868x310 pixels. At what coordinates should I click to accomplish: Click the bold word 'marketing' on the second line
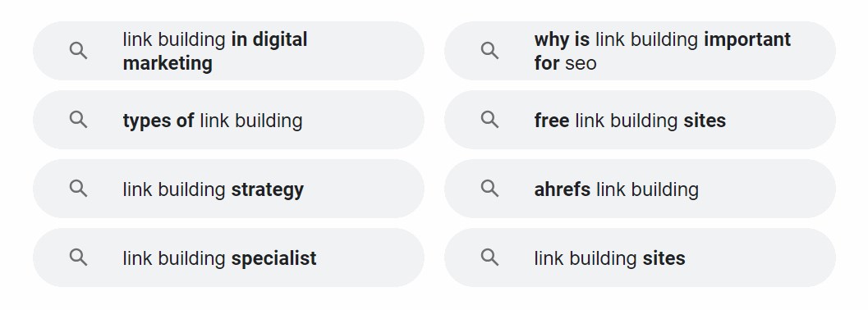(x=168, y=63)
